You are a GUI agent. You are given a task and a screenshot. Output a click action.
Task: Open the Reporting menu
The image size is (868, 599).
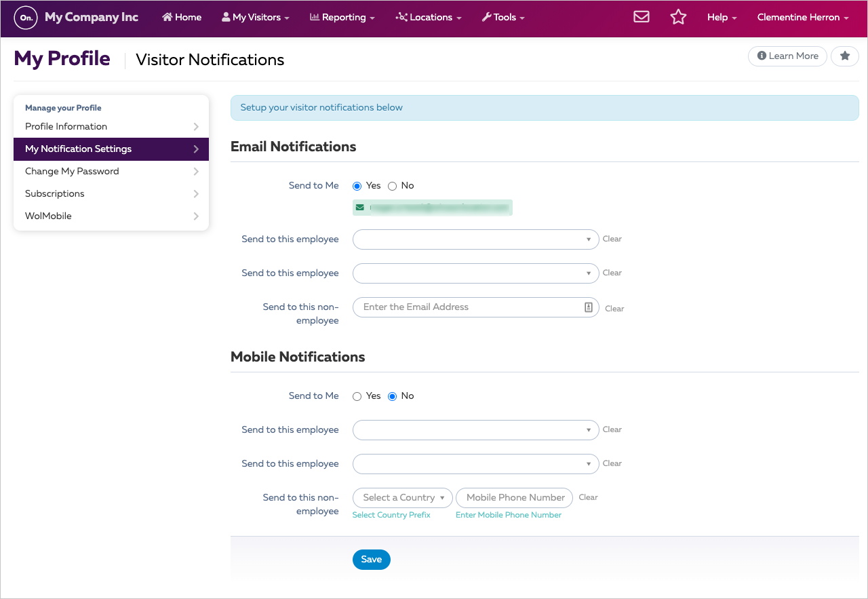click(x=342, y=17)
